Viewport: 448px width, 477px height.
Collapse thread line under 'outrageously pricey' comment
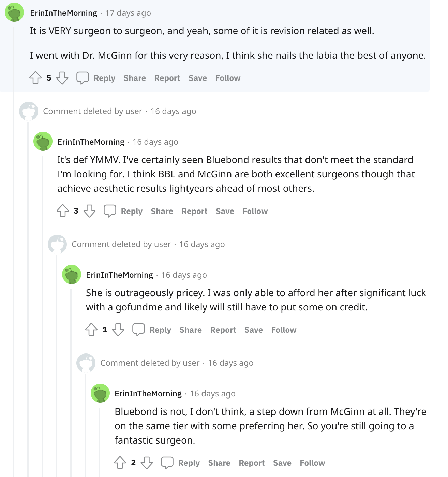pos(71,375)
